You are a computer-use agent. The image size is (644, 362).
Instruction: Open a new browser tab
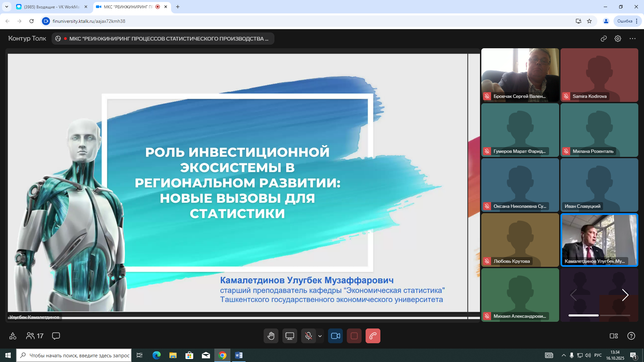pyautogui.click(x=178, y=7)
